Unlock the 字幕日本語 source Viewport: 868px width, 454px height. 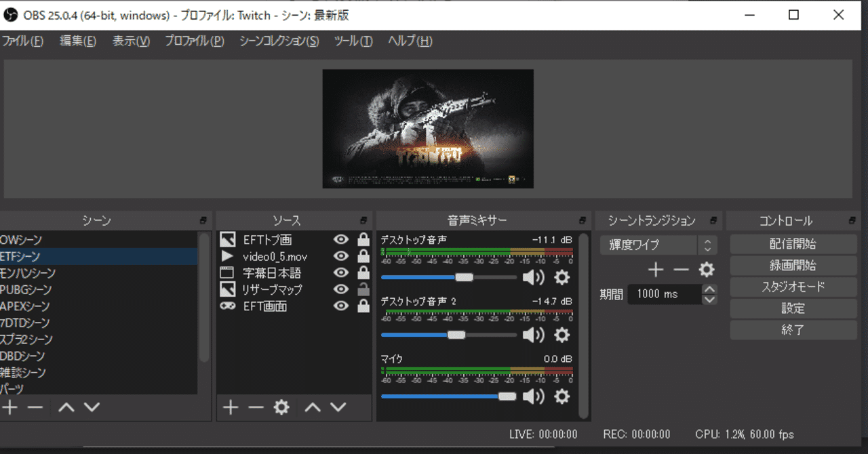point(363,273)
